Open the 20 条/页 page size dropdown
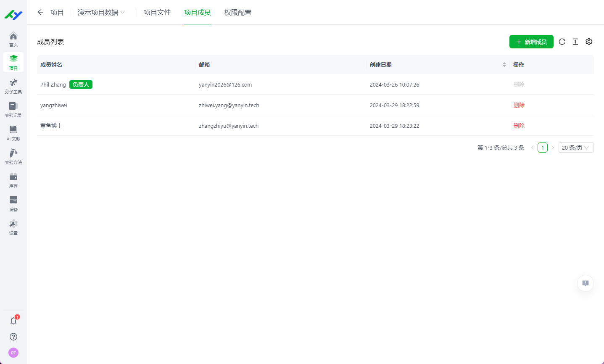 [x=576, y=148]
